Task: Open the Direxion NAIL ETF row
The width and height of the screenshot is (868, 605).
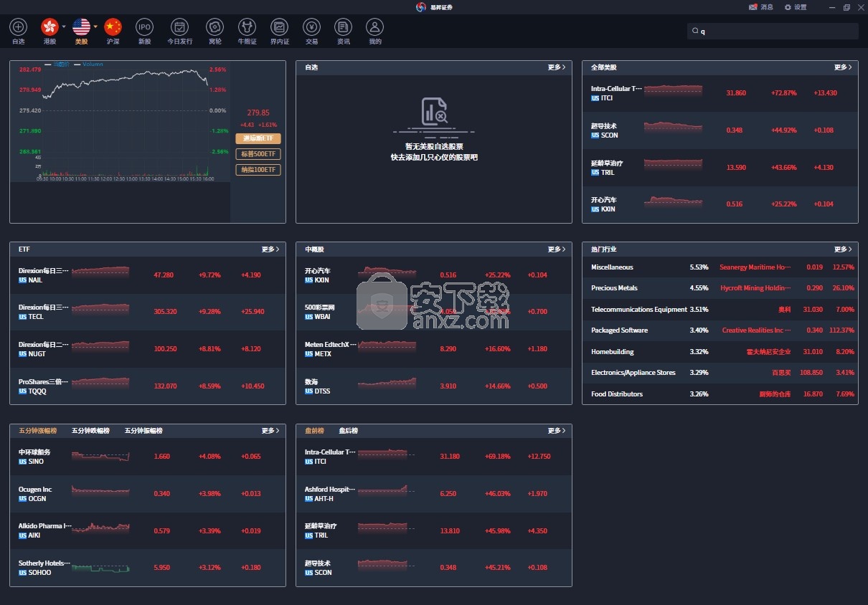Action: pyautogui.click(x=147, y=275)
